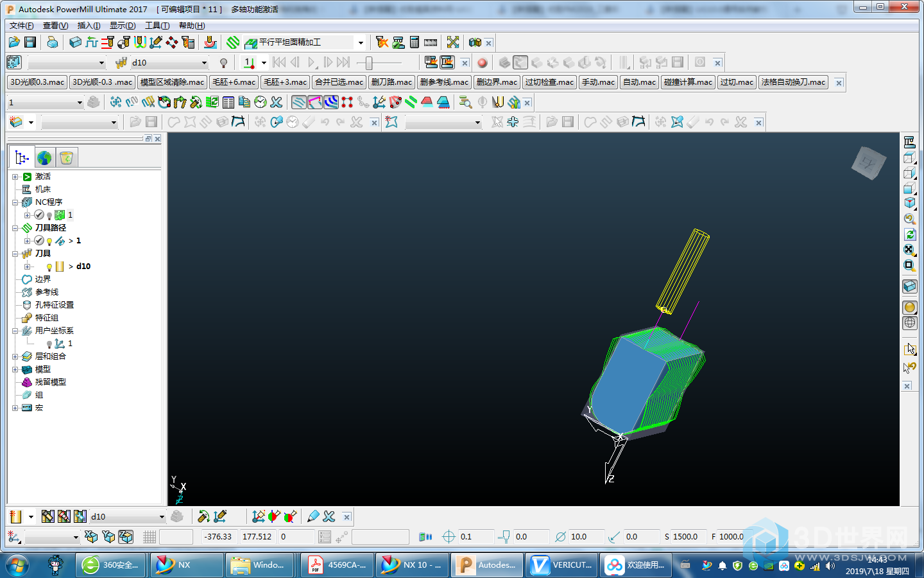Expand the 宏 tree node
924x578 pixels.
(x=15, y=408)
